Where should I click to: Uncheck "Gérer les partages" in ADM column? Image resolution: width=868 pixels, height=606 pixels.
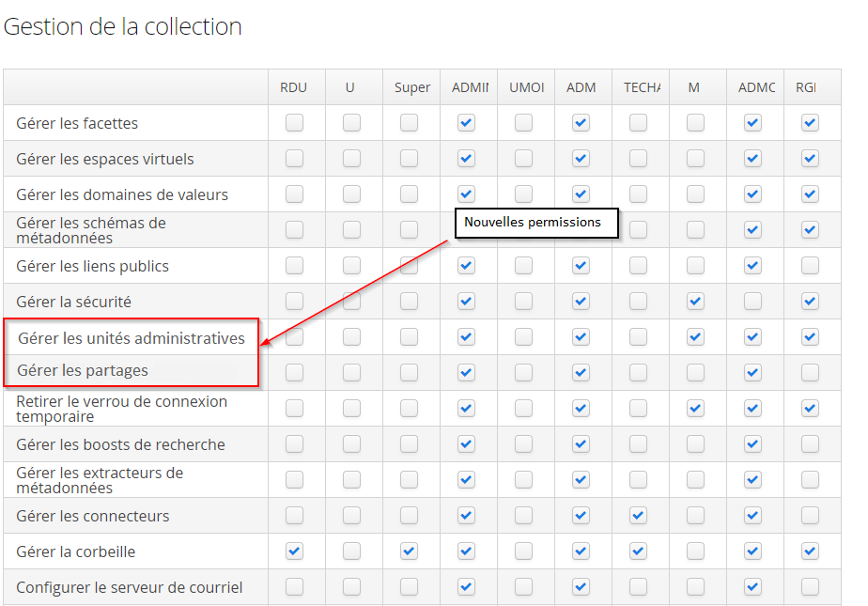(x=581, y=372)
